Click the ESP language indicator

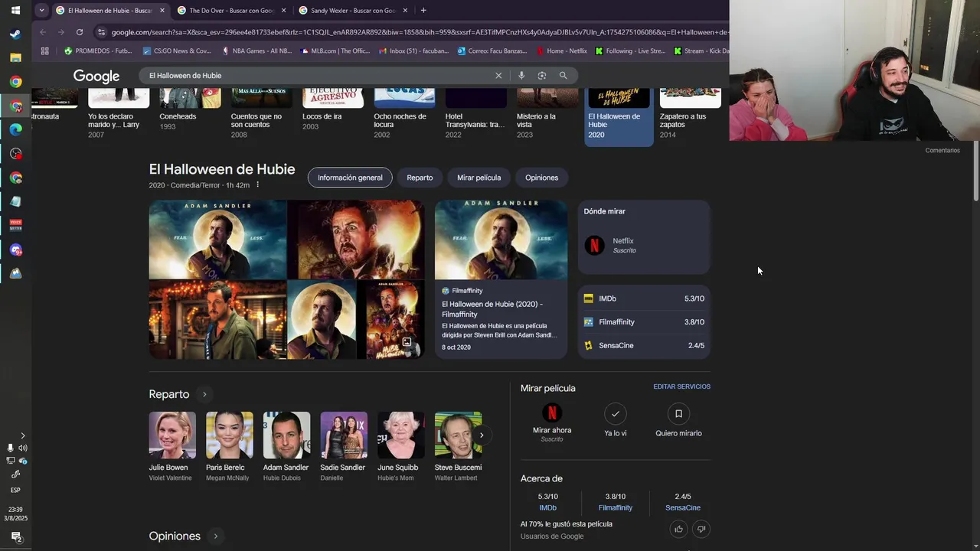(x=15, y=490)
